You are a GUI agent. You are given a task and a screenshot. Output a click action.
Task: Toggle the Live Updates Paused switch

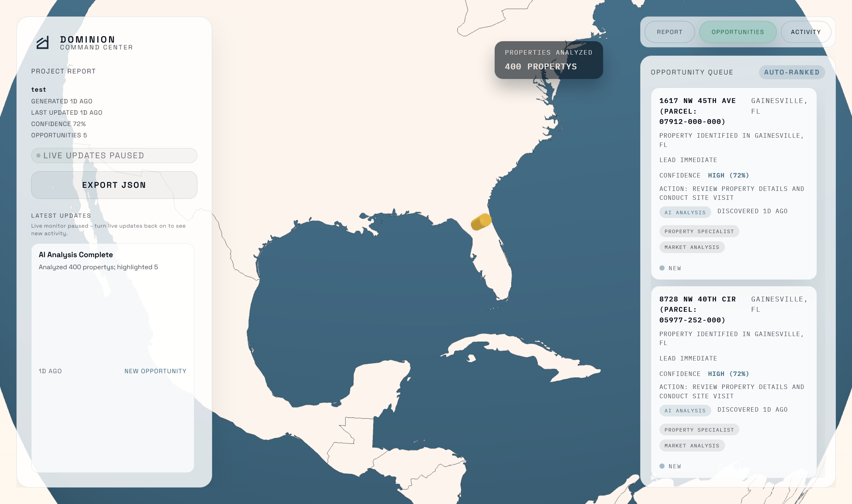click(x=114, y=156)
